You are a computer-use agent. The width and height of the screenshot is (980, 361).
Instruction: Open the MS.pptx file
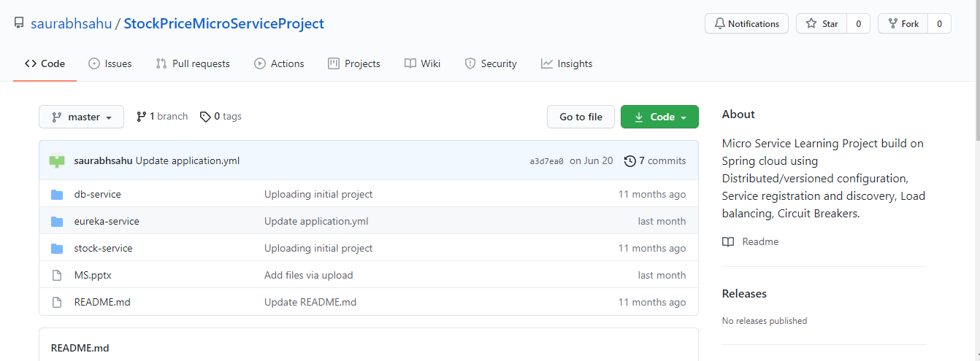(x=93, y=276)
